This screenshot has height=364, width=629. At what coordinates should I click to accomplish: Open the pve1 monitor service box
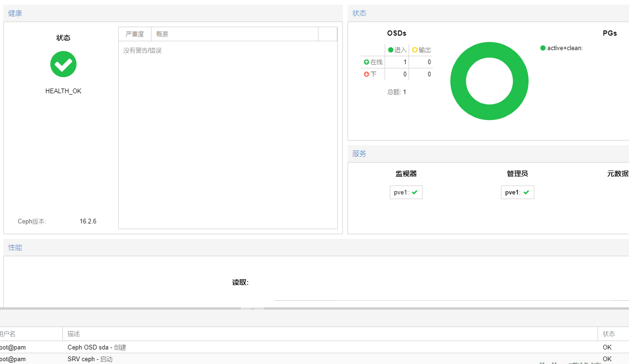406,193
